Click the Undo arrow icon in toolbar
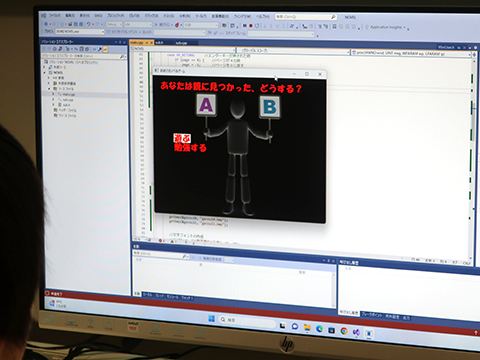Viewport: 480px width, 360px height. coord(89,24)
